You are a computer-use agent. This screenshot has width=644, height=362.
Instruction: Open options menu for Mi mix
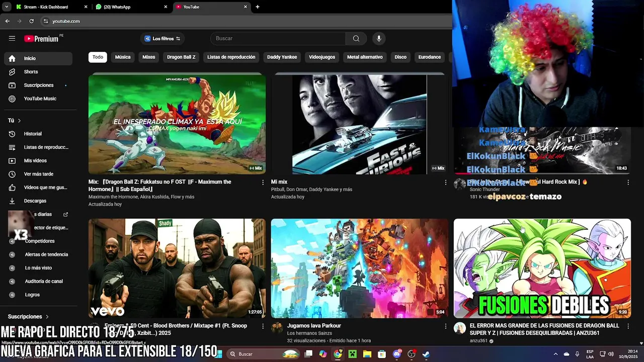click(x=445, y=183)
